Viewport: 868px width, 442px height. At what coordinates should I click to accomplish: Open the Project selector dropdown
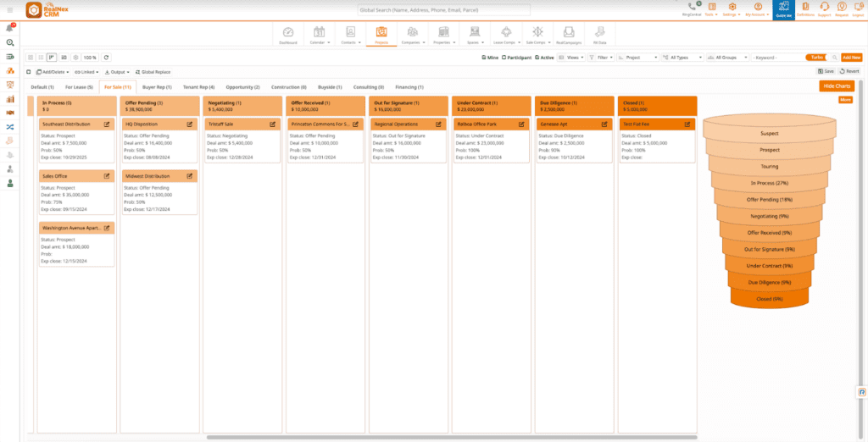638,58
